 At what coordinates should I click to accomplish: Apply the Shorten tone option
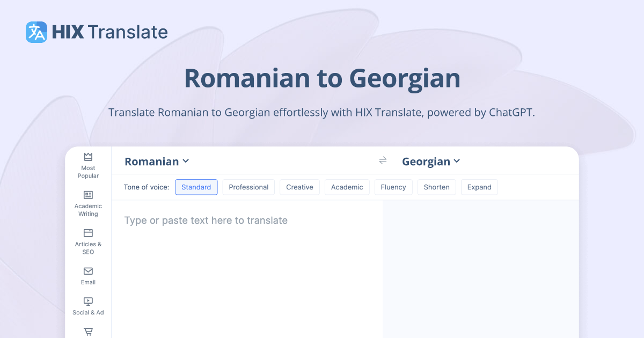coord(436,187)
